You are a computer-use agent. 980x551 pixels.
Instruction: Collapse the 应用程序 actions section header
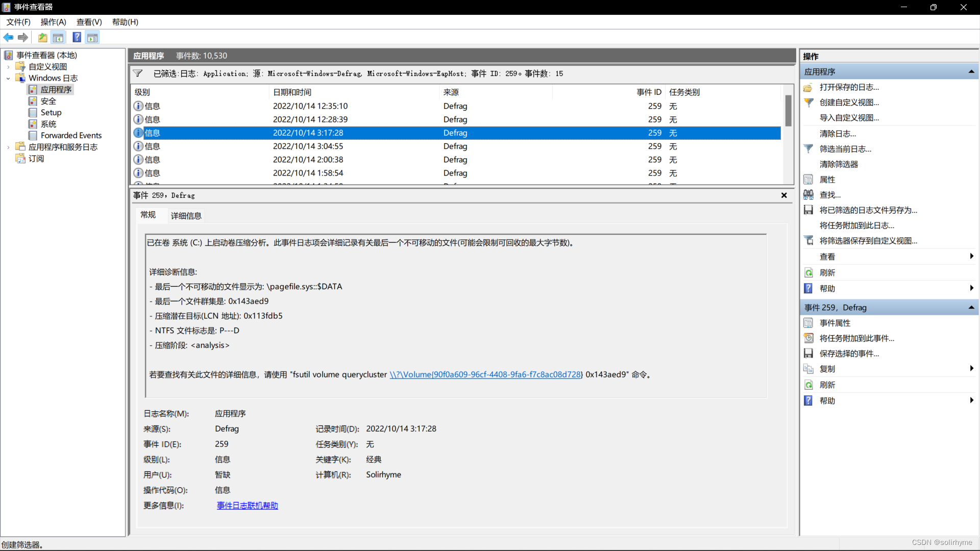point(971,72)
